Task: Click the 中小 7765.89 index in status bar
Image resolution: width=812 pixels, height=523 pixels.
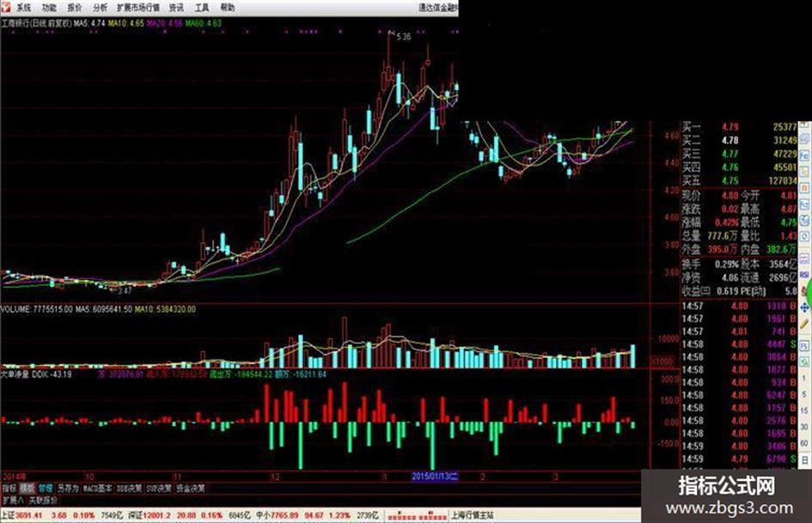Action: [x=278, y=515]
